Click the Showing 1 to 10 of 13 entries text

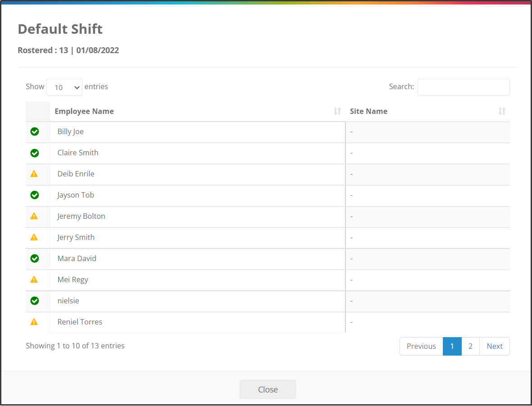75,346
